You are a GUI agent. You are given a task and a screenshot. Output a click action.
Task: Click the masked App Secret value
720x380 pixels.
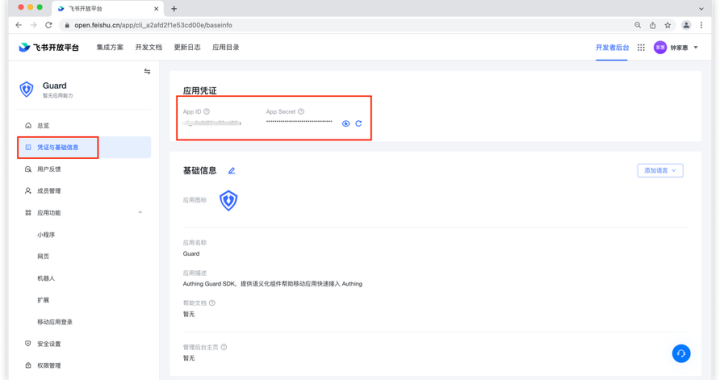tap(299, 122)
